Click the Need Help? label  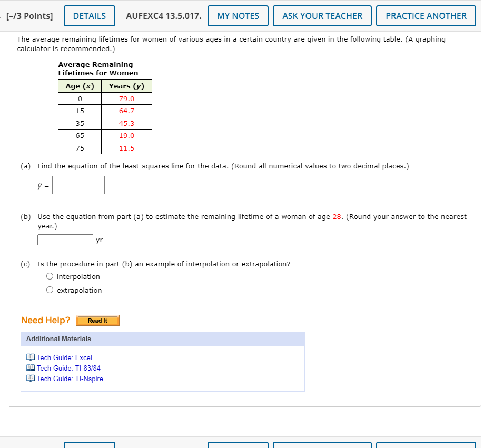pos(45,320)
